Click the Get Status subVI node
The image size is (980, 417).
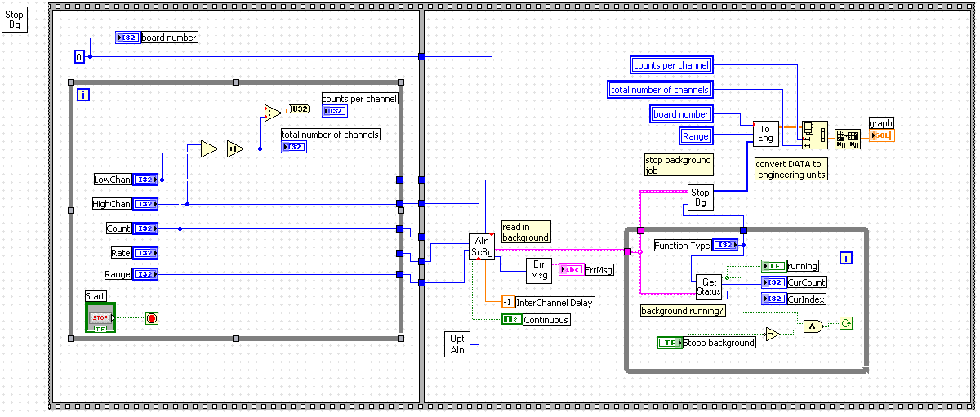click(710, 287)
